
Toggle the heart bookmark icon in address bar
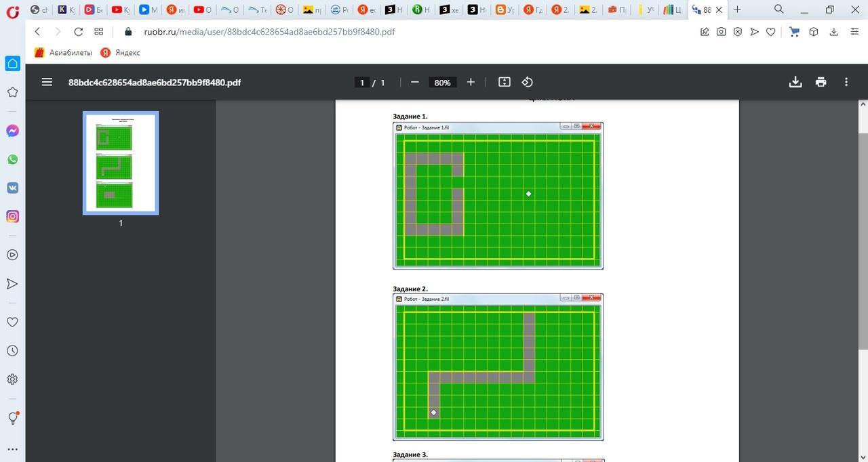coord(770,32)
